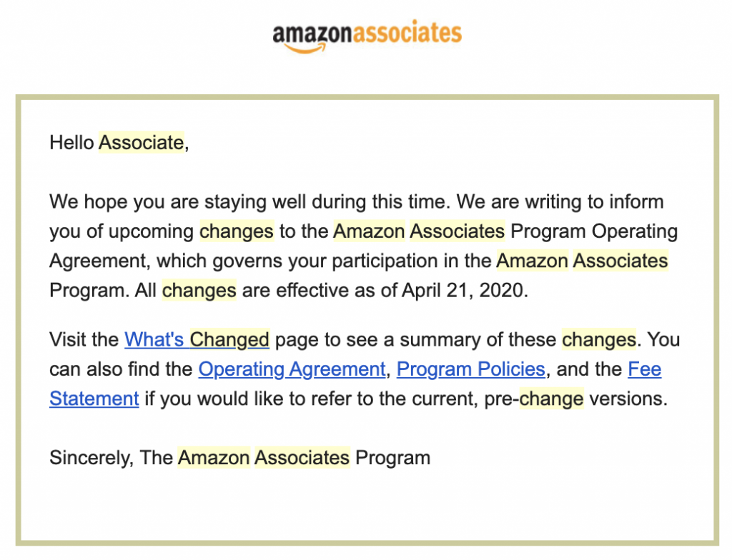Image resolution: width=732 pixels, height=560 pixels.
Task: Click highlighted 'changes' after 'All'
Action: click(199, 290)
